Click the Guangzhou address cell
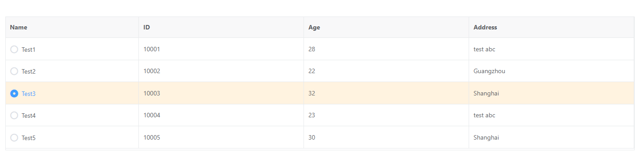Screen dimensions: 644x161 point(551,71)
